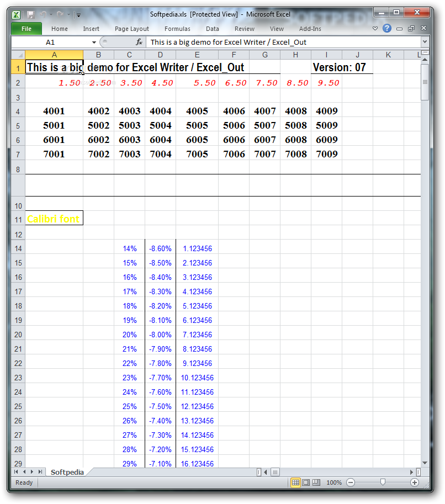Click the horizontal scrollbar right arrow

pyautogui.click(x=411, y=472)
